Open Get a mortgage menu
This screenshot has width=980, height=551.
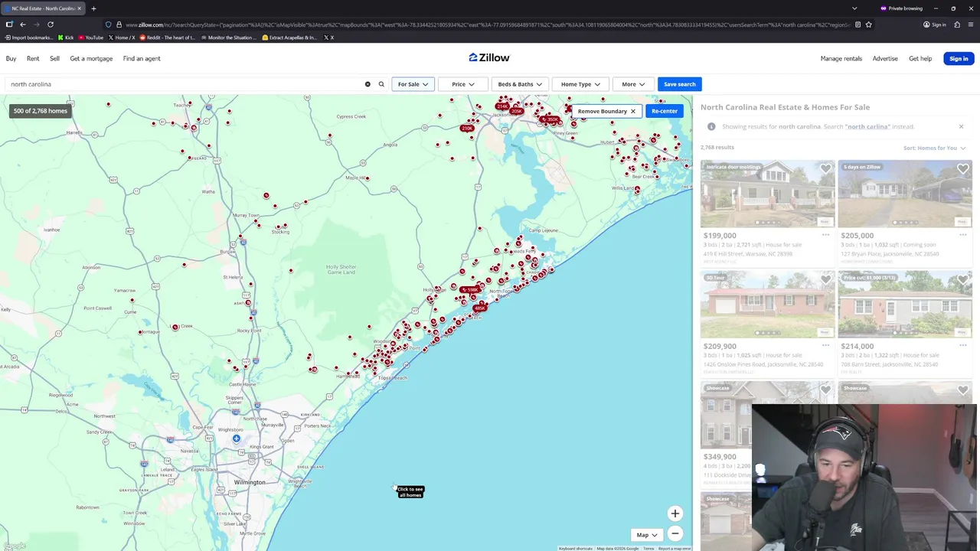[91, 58]
